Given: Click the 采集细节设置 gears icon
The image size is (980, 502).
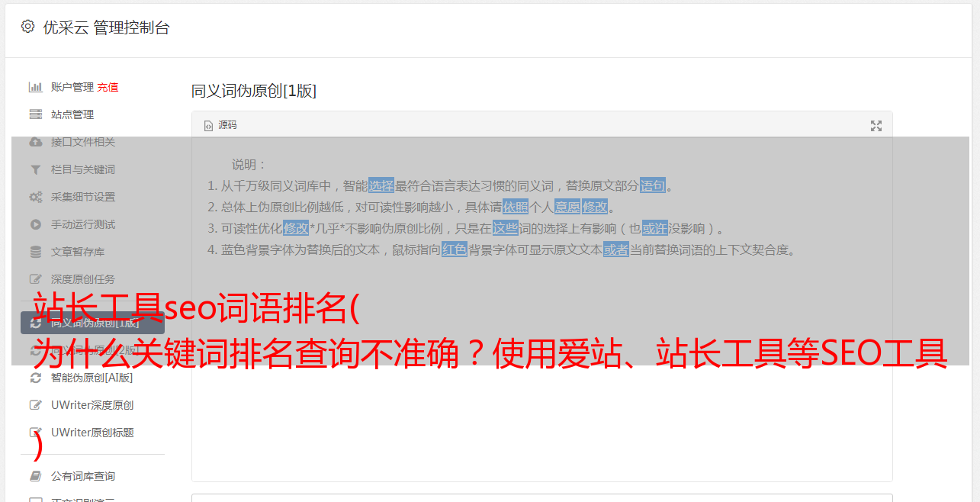Looking at the screenshot, I should tap(35, 197).
